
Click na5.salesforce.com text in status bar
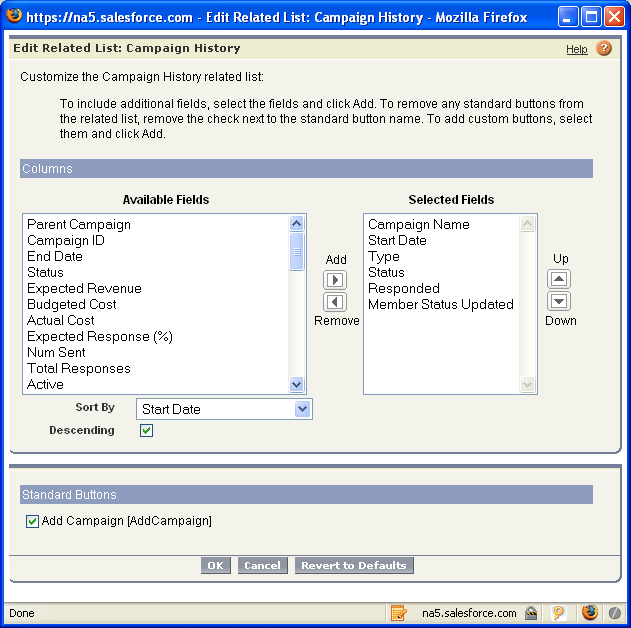pos(469,613)
